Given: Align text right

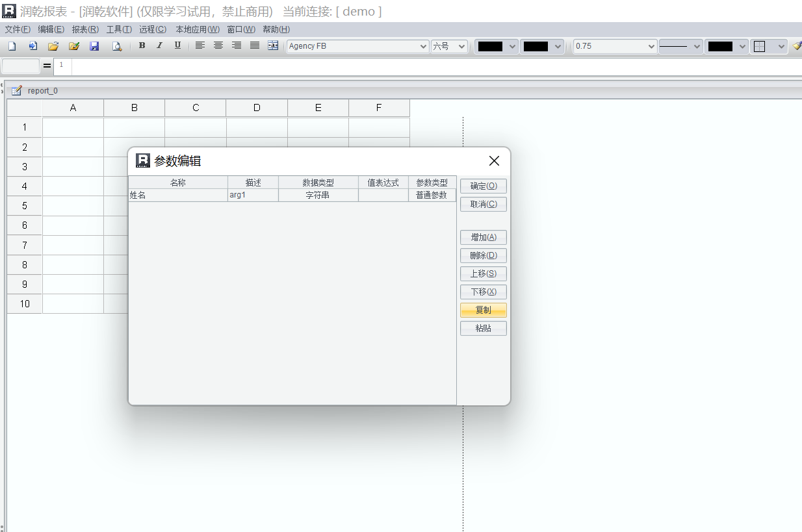Looking at the screenshot, I should [237, 45].
